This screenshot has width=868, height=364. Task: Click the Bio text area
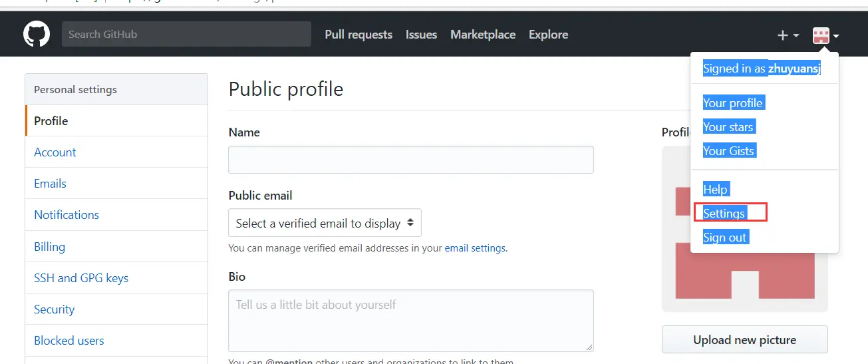coord(411,320)
